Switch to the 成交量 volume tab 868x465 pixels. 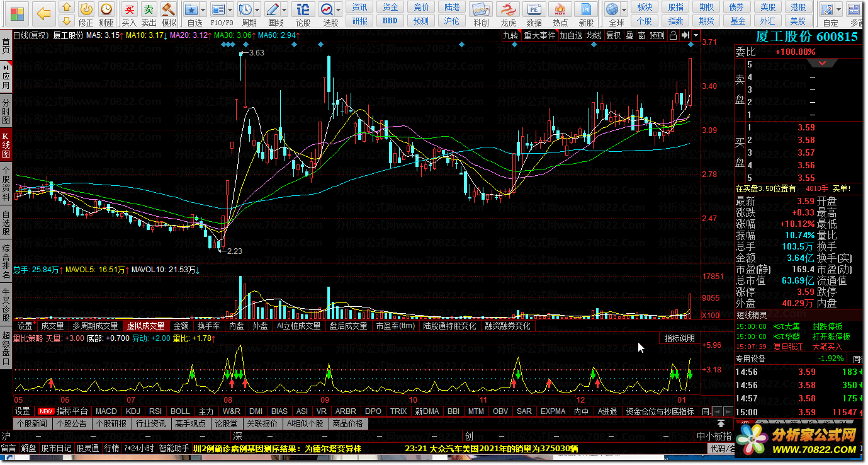coord(52,326)
